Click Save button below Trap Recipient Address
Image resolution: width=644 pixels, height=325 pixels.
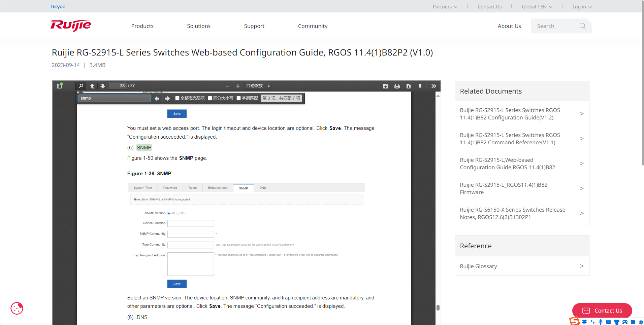click(x=177, y=284)
